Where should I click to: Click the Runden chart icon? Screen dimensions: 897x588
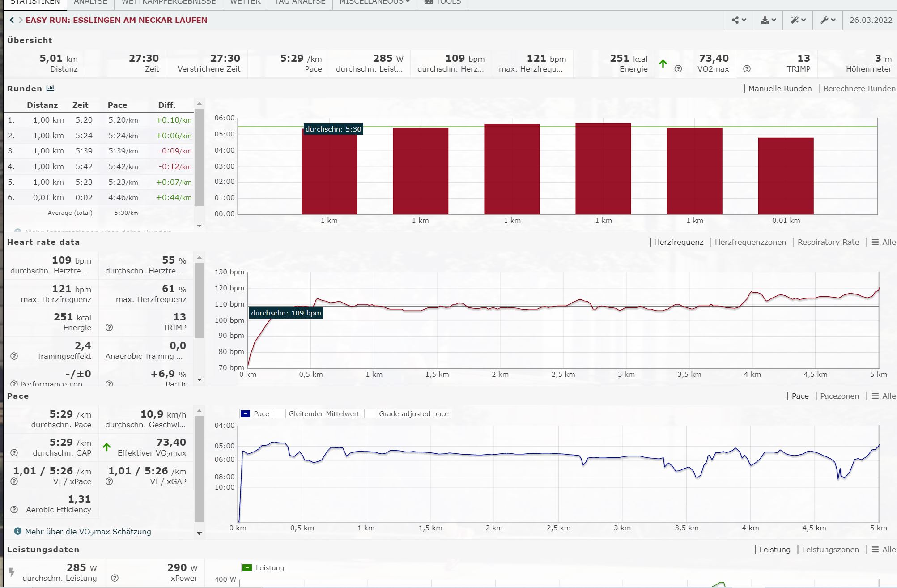tap(50, 89)
